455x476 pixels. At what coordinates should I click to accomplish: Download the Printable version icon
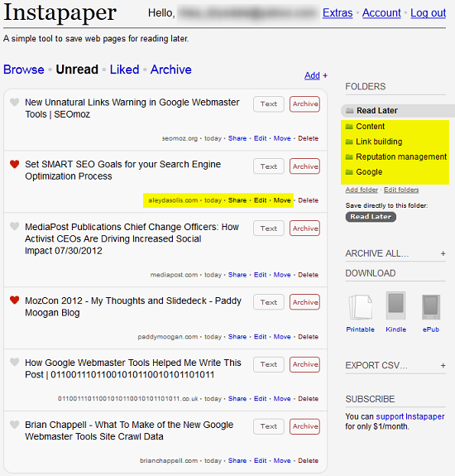[x=361, y=307]
